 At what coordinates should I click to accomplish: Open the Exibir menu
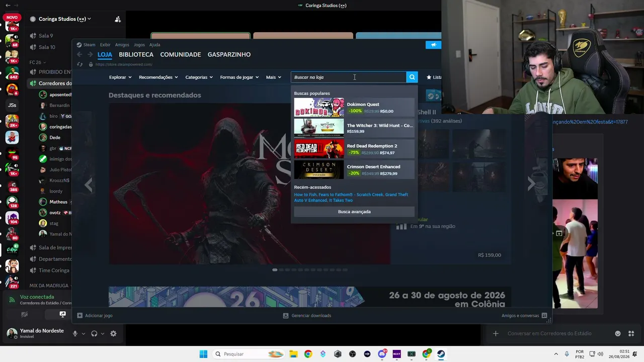click(105, 45)
